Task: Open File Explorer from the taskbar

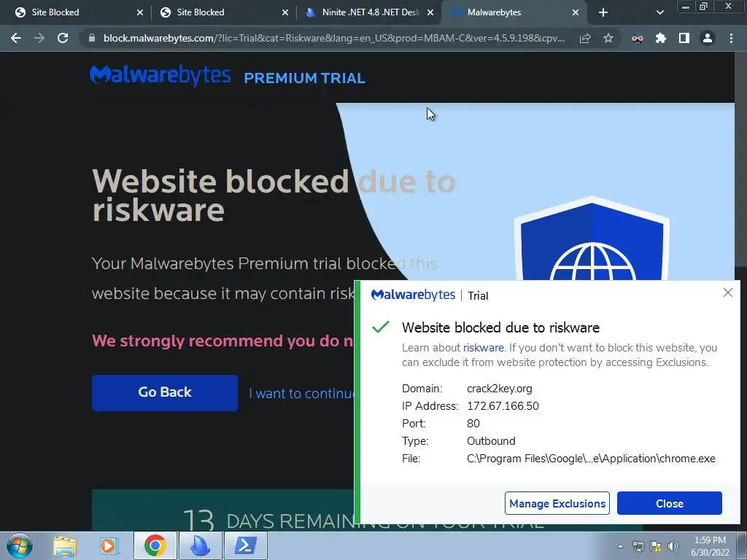Action: pyautogui.click(x=65, y=545)
